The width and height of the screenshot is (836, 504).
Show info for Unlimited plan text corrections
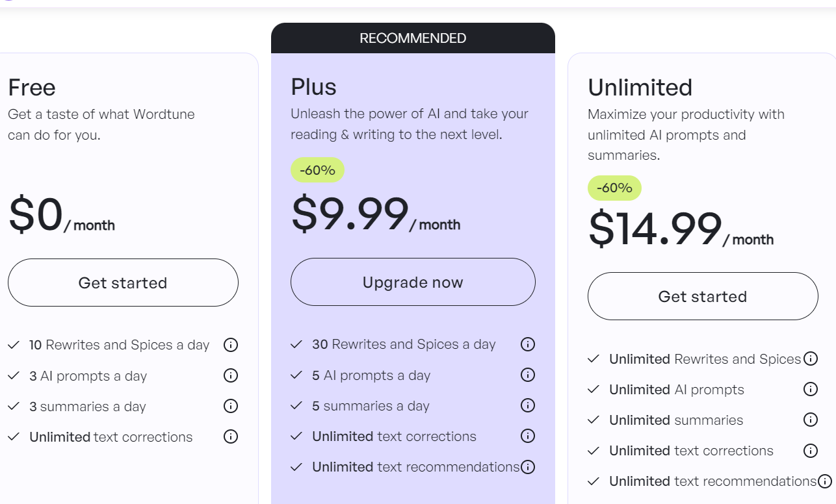click(811, 450)
